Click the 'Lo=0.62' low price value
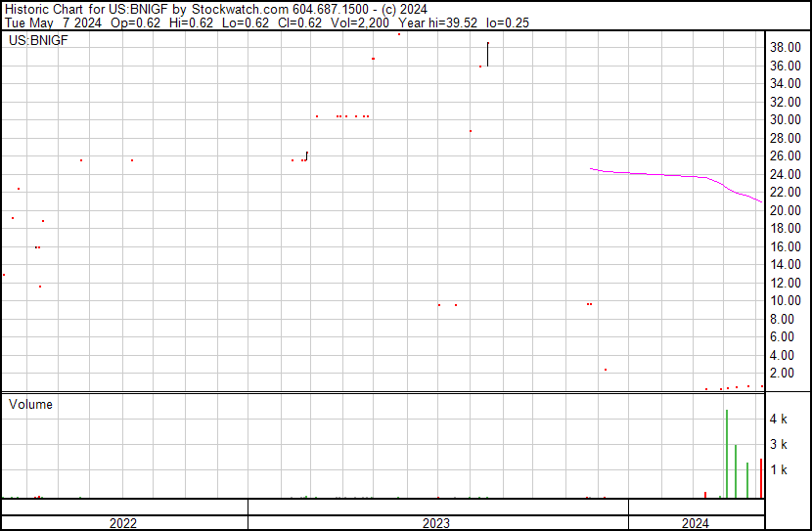Screen dimensions: 812x531 [x=246, y=22]
